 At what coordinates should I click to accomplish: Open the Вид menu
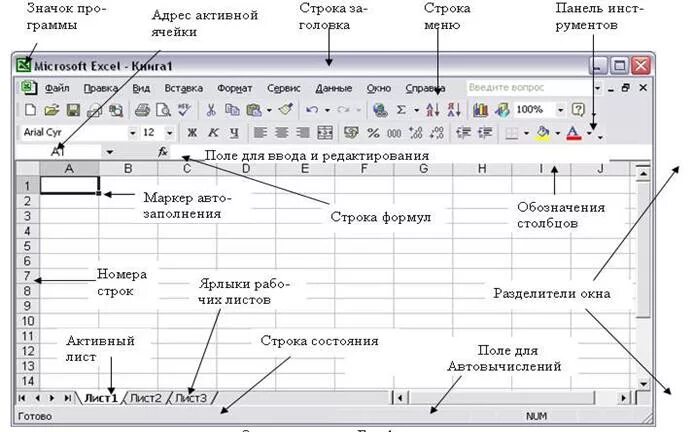[x=141, y=89]
